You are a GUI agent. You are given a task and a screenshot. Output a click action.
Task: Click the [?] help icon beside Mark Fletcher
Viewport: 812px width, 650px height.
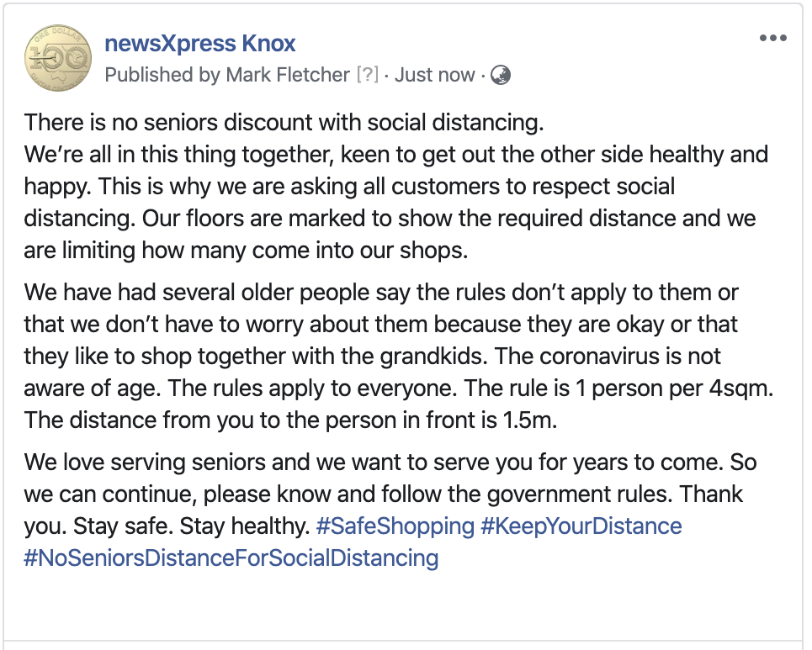pos(367,75)
